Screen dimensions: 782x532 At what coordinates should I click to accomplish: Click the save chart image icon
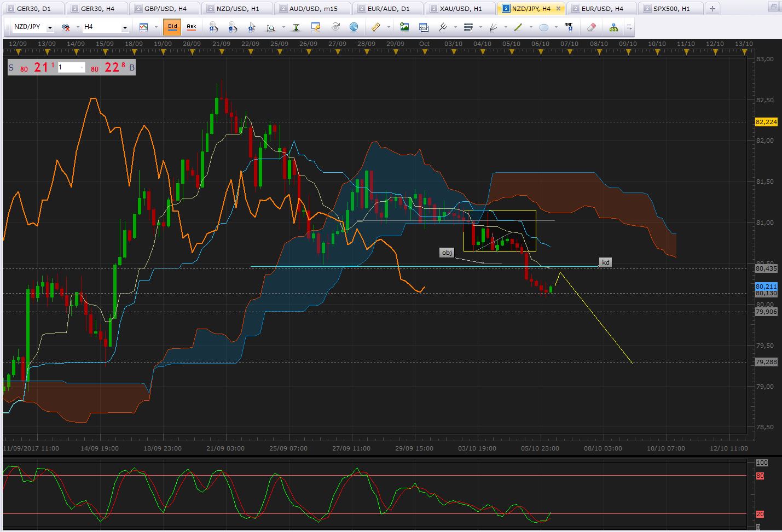coord(404,27)
